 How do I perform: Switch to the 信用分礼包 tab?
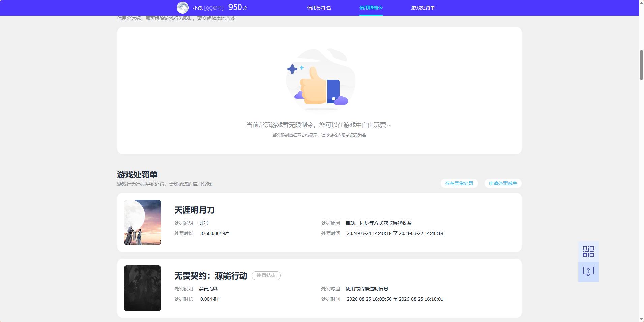(x=319, y=8)
